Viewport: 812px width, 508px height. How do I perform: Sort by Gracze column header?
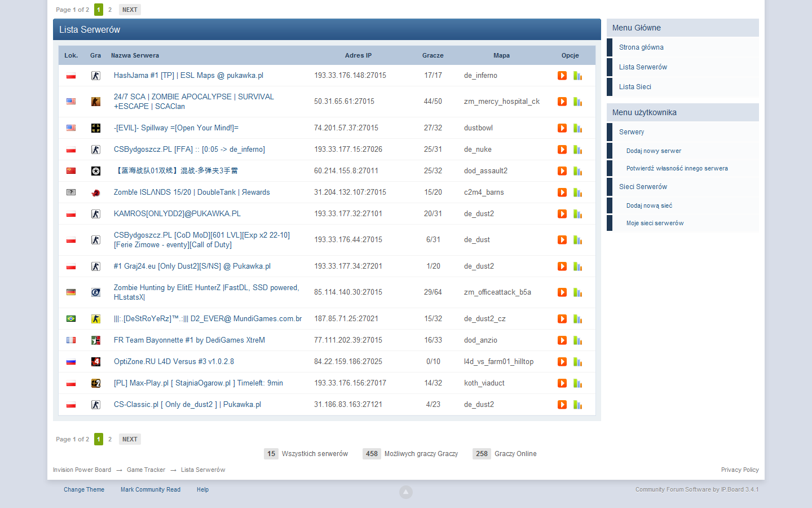[433, 55]
